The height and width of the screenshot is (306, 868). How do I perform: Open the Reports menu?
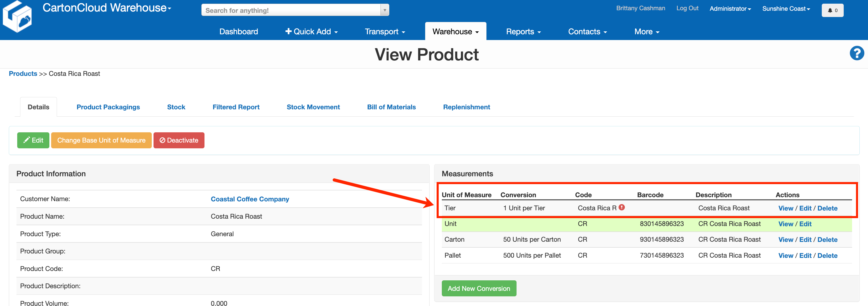pyautogui.click(x=523, y=31)
